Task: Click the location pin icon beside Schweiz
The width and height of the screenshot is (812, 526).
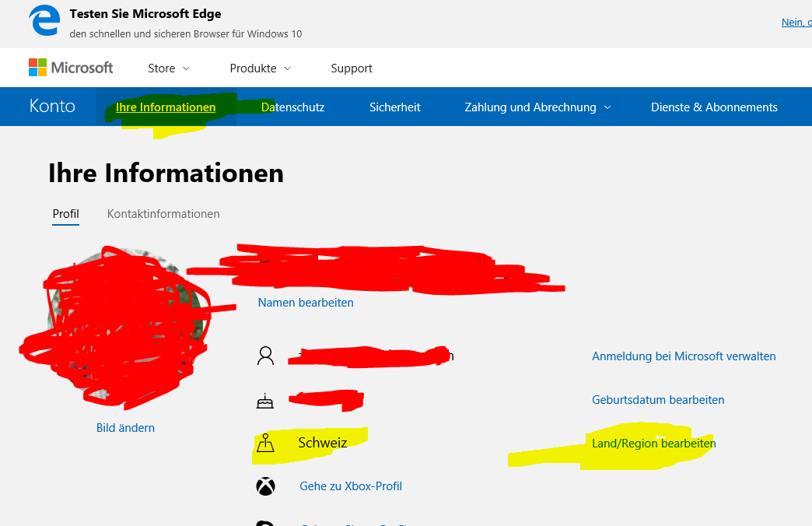Action: point(265,443)
